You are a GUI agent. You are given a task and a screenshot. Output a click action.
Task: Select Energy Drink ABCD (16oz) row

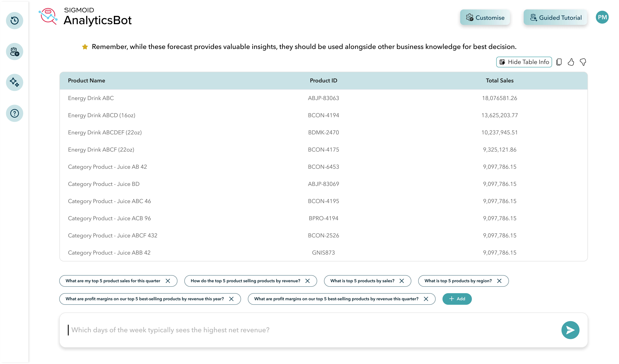pos(102,115)
